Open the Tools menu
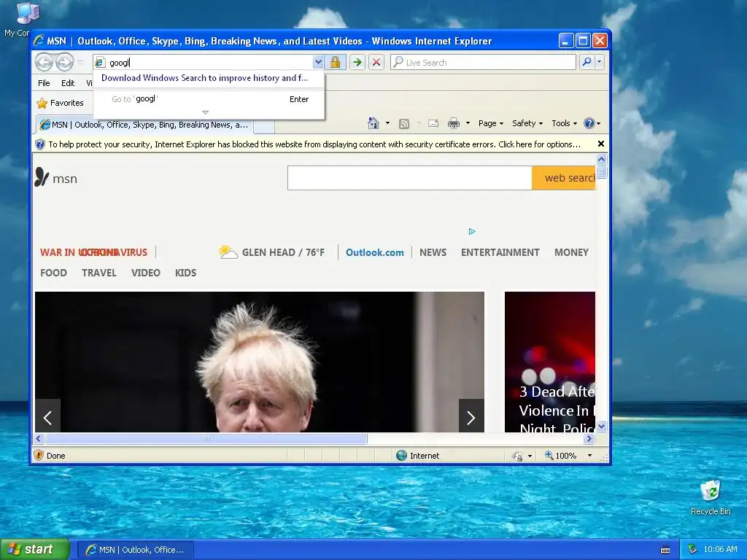747x560 pixels. pos(564,123)
